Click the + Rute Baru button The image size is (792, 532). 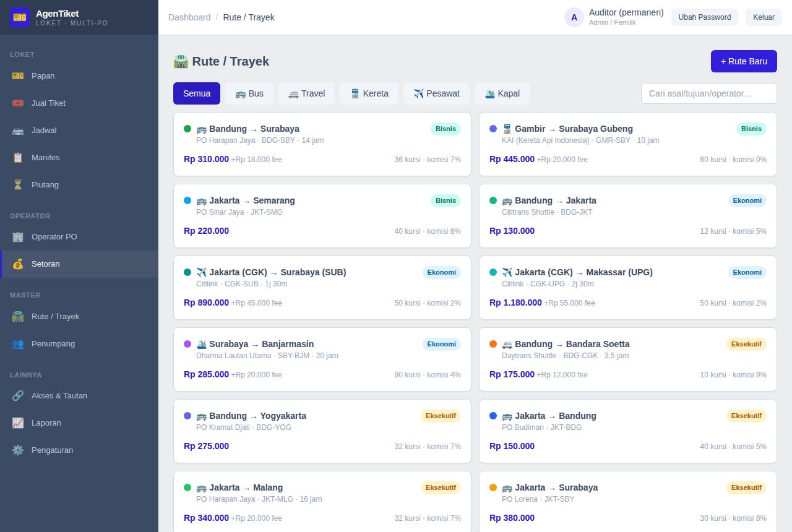[x=744, y=61]
